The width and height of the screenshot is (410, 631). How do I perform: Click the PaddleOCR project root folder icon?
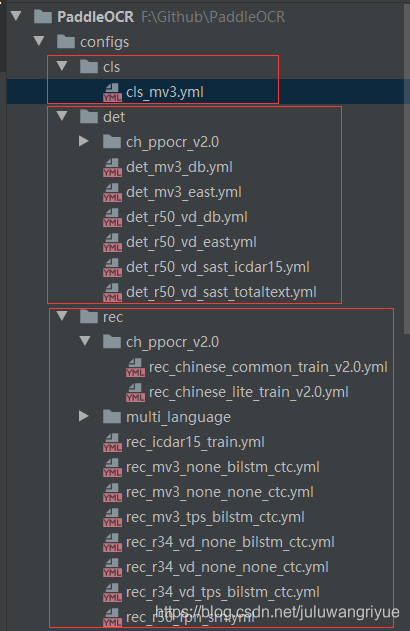pos(43,16)
